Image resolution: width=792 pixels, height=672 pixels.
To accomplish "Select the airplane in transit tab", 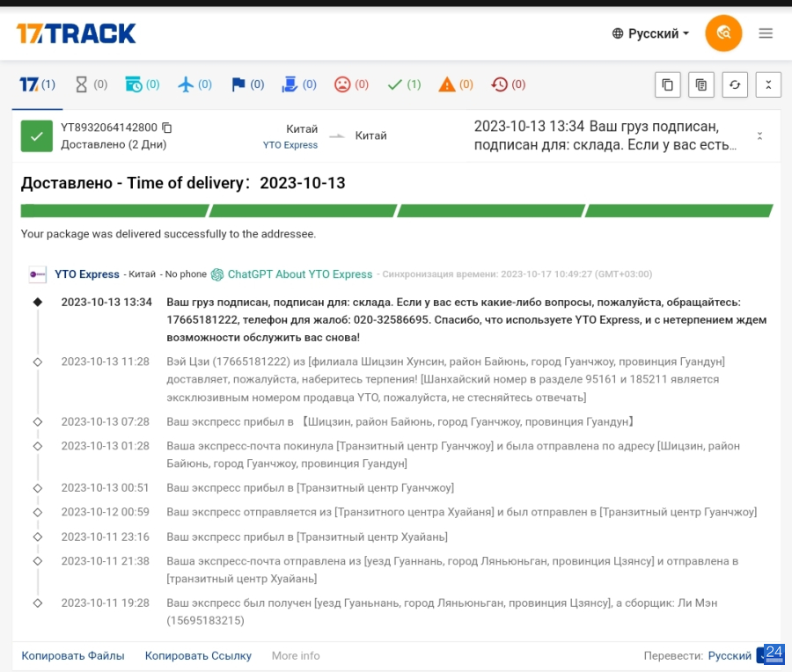I will (195, 84).
